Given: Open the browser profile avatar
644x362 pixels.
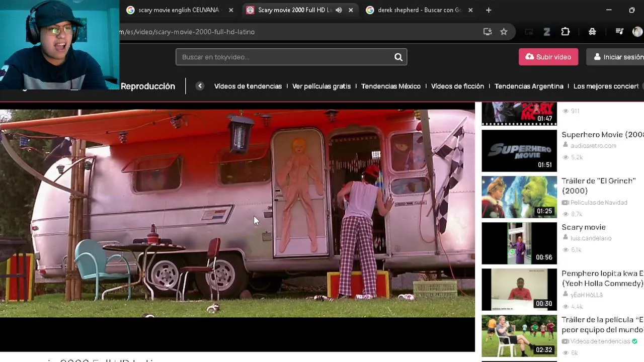Looking at the screenshot, I should pyautogui.click(x=637, y=32).
